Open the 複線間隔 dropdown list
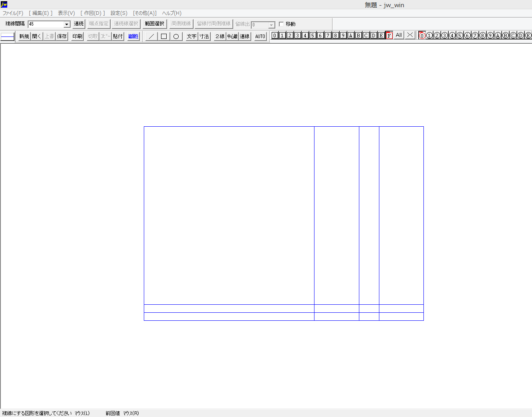532x417 pixels. tap(67, 24)
